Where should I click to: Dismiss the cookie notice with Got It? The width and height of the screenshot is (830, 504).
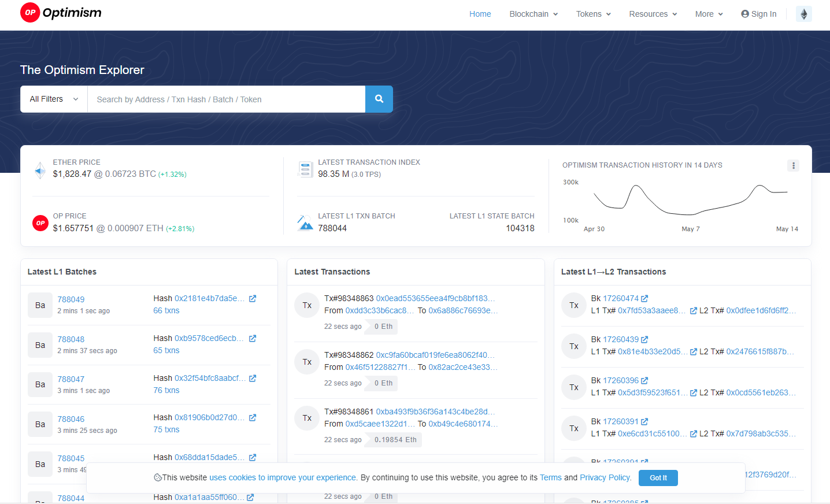(658, 478)
